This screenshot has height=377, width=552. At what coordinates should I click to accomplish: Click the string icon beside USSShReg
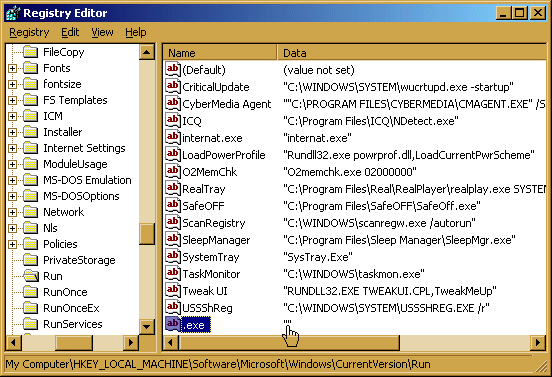pos(173,307)
